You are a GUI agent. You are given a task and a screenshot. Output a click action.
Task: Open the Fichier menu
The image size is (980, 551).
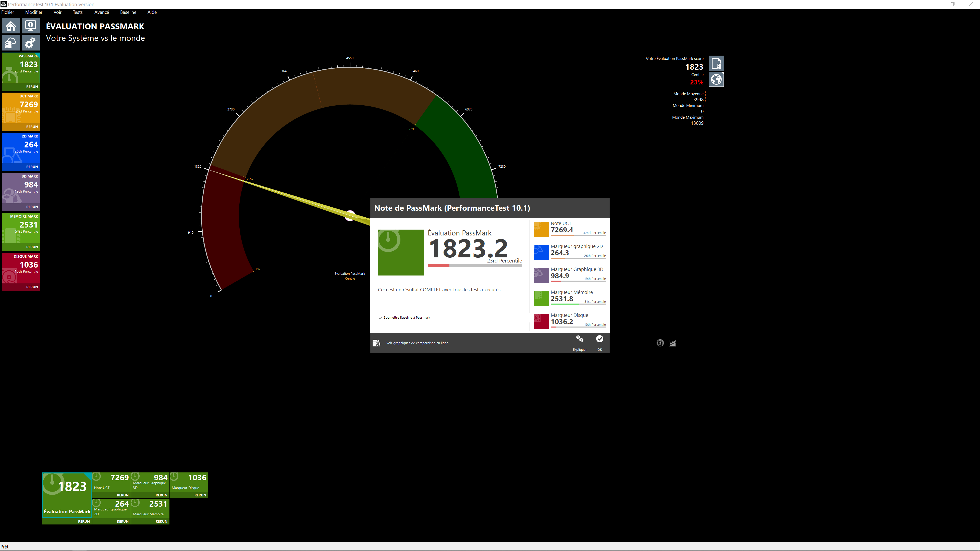pyautogui.click(x=8, y=12)
